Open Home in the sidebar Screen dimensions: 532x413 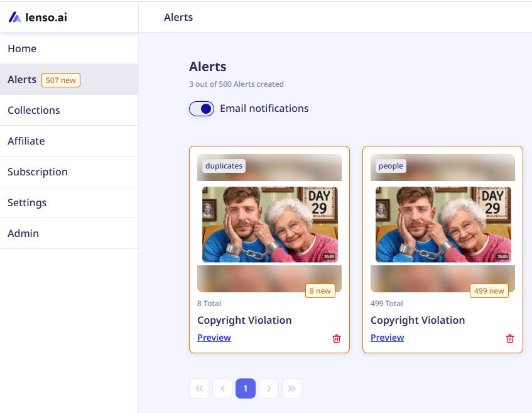click(x=69, y=48)
